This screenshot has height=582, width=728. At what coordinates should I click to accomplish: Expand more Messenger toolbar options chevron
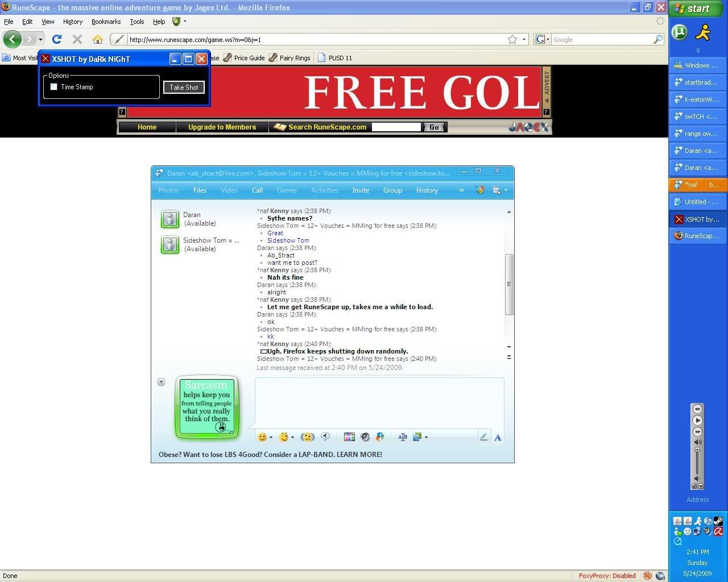point(461,190)
